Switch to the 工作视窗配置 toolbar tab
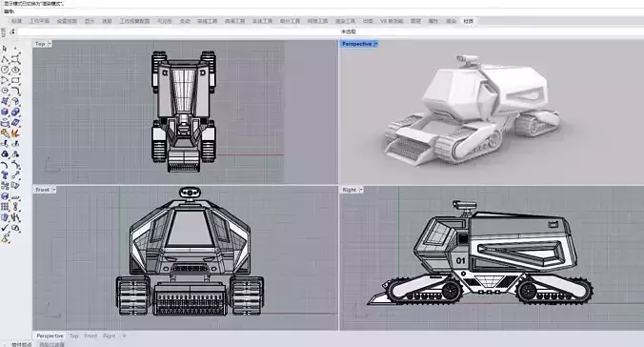The width and height of the screenshot is (644, 347). tap(134, 21)
